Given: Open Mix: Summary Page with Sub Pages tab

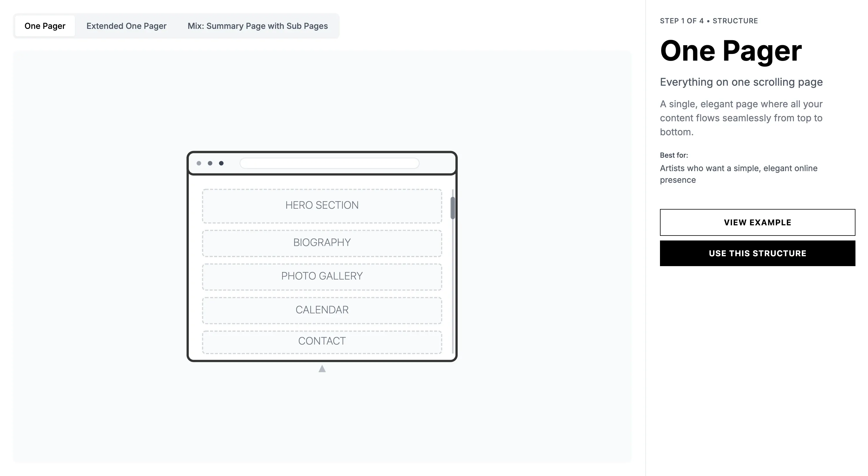Looking at the screenshot, I should pyautogui.click(x=257, y=26).
